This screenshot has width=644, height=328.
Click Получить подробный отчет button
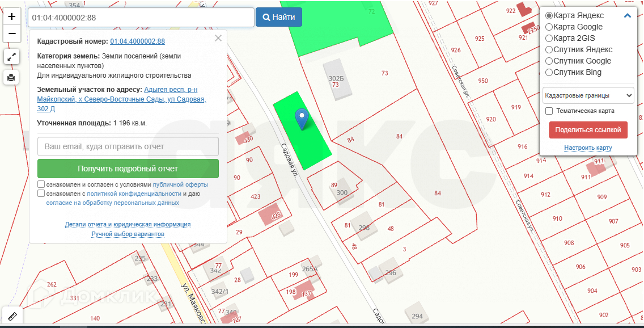(128, 169)
